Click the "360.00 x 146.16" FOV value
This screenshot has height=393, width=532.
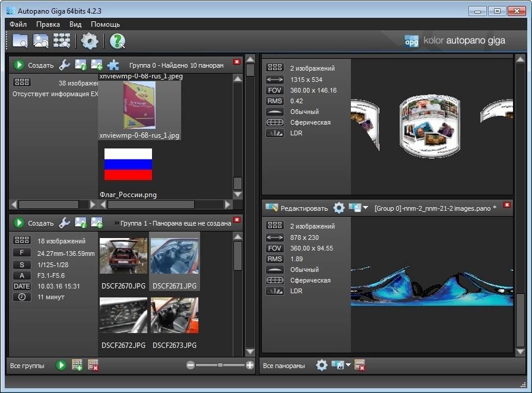click(313, 90)
